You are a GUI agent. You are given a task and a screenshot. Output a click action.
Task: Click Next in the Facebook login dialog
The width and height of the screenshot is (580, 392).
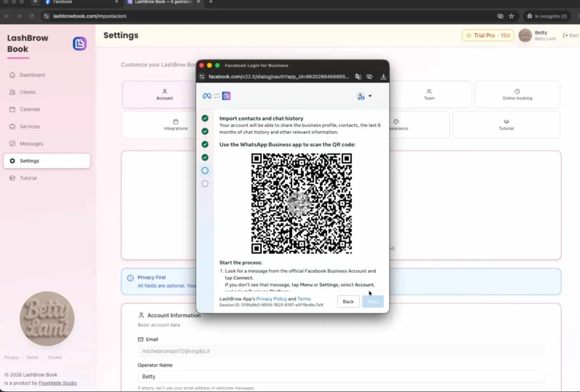tap(373, 301)
